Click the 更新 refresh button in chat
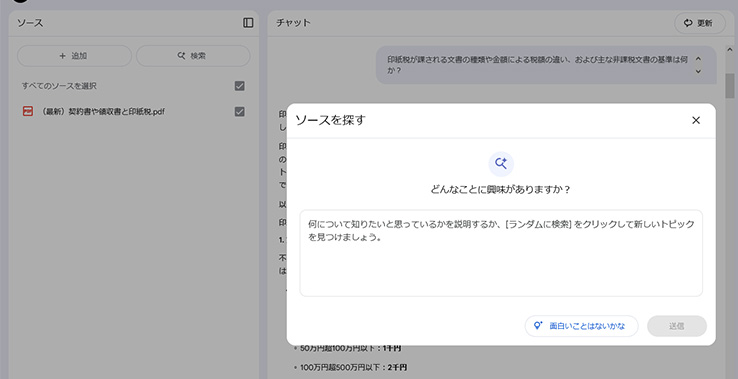Image resolution: width=738 pixels, height=379 pixels. (699, 23)
